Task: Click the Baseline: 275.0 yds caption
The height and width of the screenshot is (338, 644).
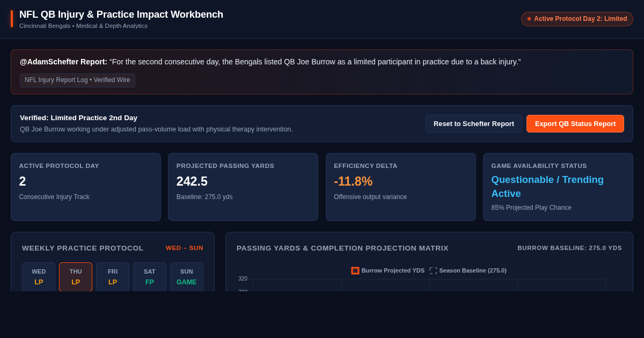Action: [x=204, y=197]
